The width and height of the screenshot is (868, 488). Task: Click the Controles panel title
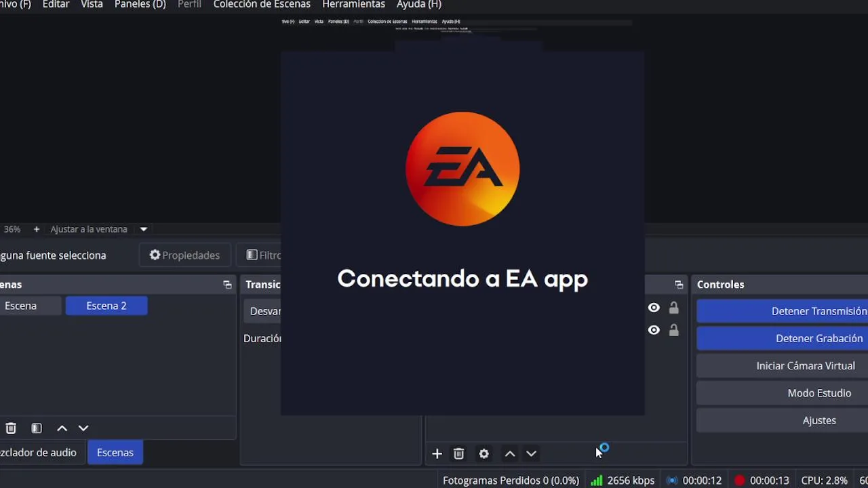(721, 285)
